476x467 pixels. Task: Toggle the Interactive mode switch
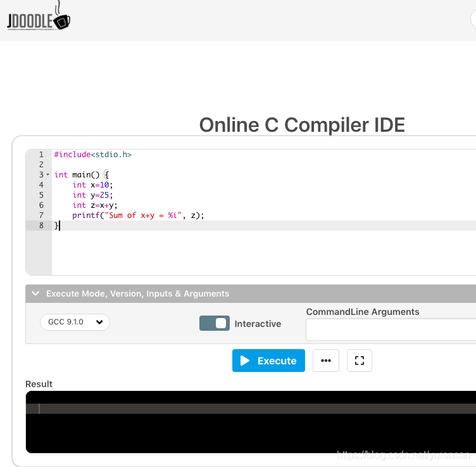pyautogui.click(x=215, y=323)
